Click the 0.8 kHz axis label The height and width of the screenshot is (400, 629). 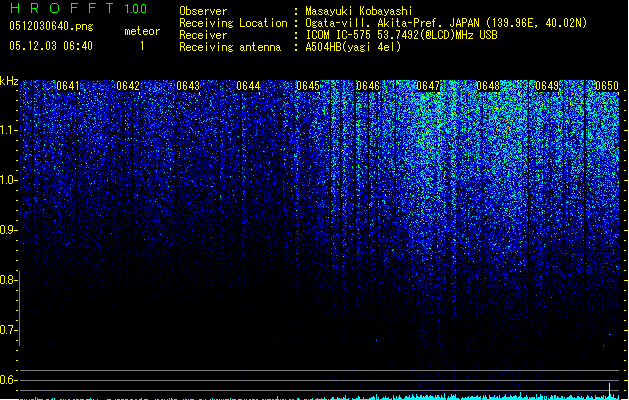pos(8,280)
